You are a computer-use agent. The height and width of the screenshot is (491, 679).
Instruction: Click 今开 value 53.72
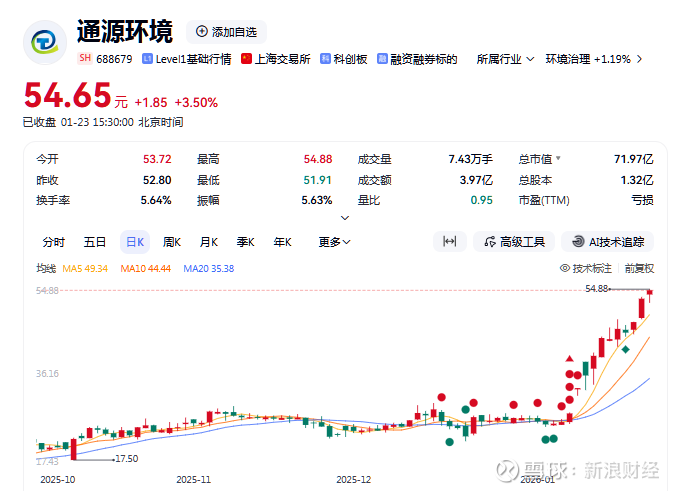pyautogui.click(x=157, y=159)
